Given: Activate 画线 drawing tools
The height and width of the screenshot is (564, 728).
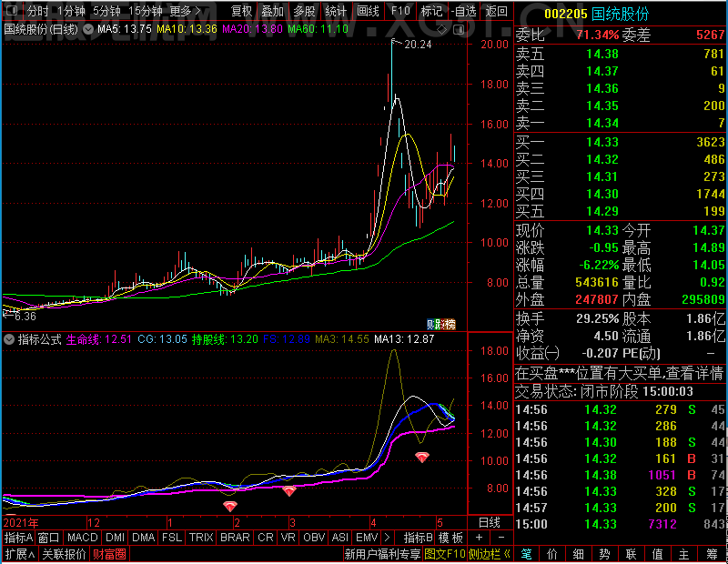Looking at the screenshot, I should [x=368, y=11].
